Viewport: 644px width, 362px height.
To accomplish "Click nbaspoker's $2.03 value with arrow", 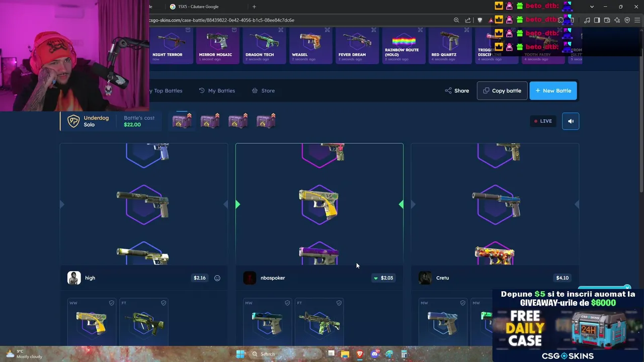I will 383,278.
